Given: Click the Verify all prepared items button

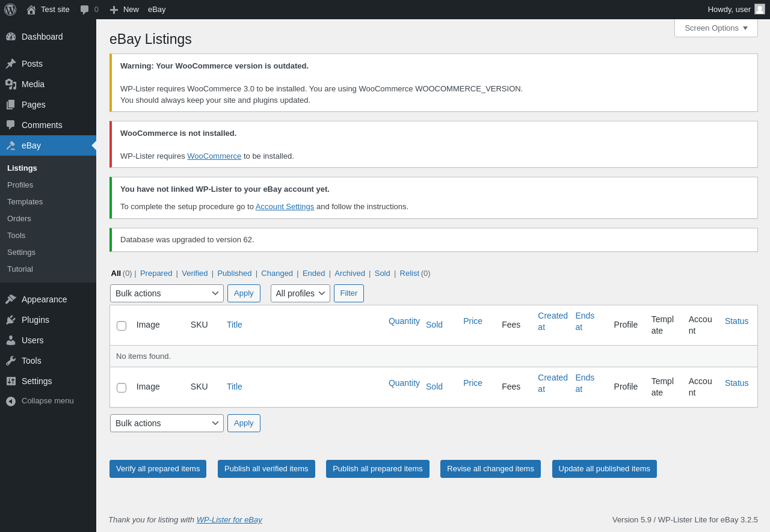Looking at the screenshot, I should click(158, 469).
